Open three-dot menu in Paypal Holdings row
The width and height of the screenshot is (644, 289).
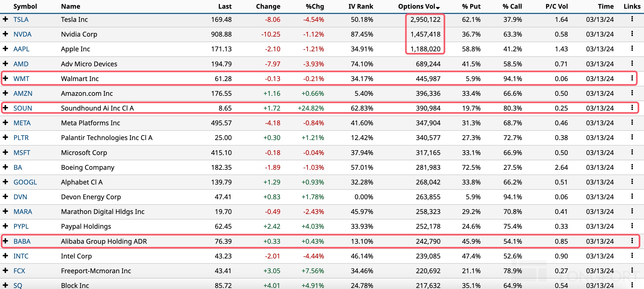[x=632, y=226]
